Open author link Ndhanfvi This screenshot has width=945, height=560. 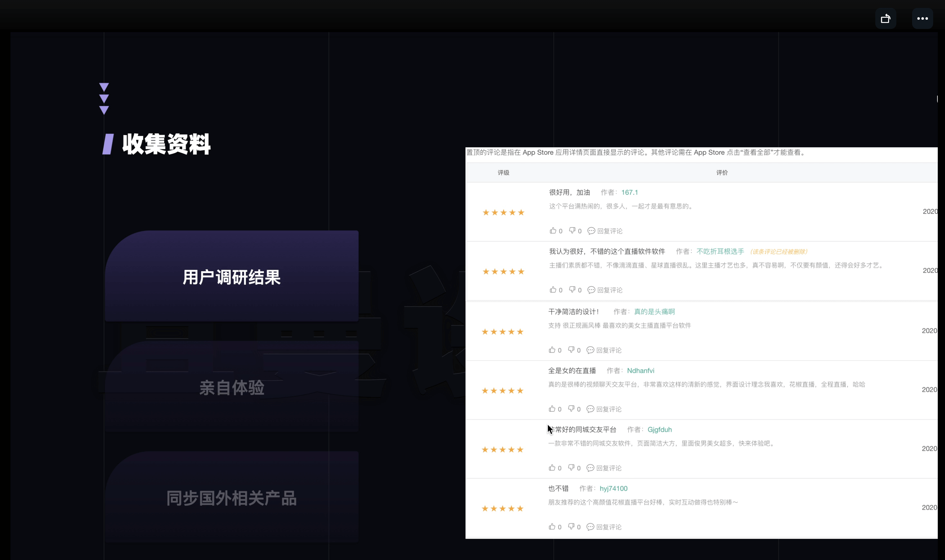click(x=640, y=371)
